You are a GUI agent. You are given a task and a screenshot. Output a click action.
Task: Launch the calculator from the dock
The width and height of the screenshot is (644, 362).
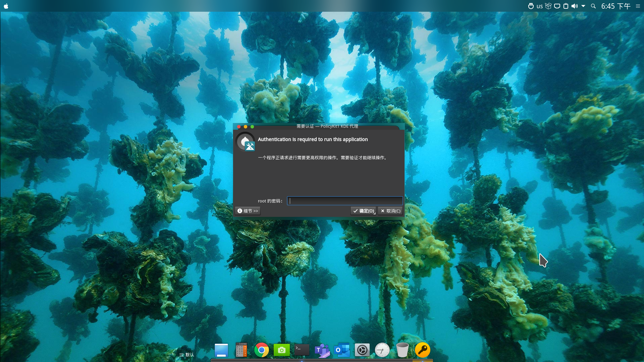click(x=241, y=350)
